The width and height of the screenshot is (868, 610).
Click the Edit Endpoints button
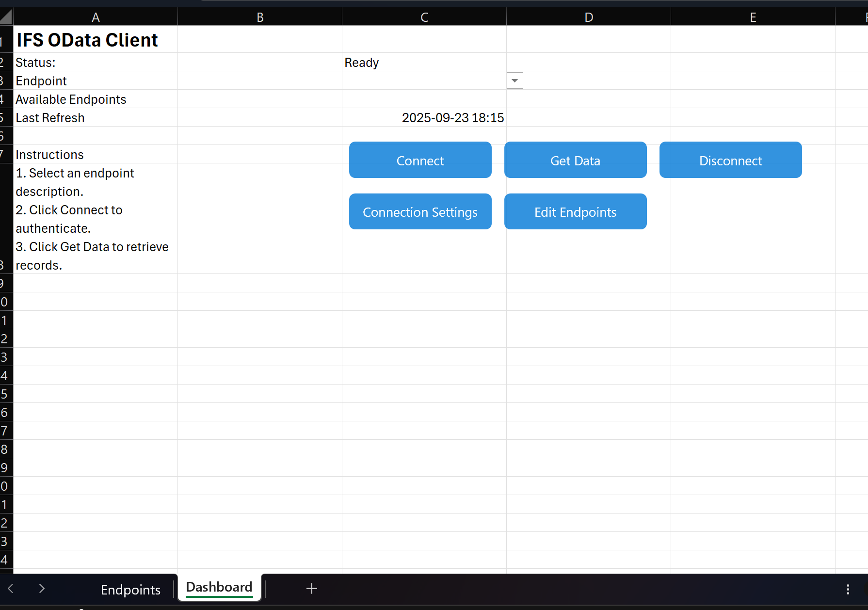tap(575, 212)
